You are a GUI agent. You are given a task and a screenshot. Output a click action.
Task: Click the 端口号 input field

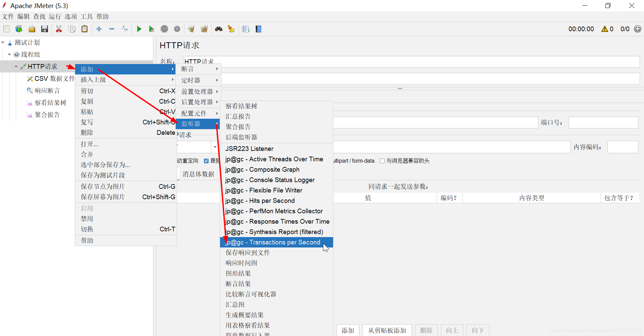pos(603,122)
